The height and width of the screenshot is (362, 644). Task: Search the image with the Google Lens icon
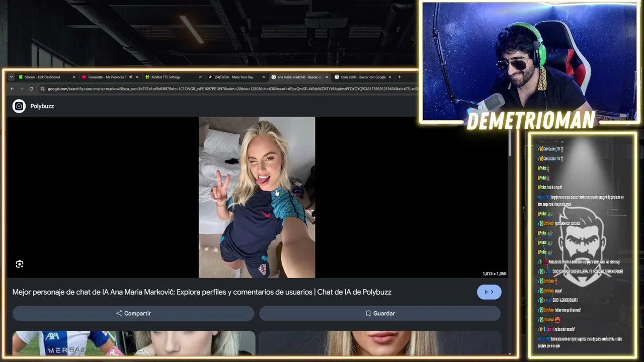[x=20, y=264]
